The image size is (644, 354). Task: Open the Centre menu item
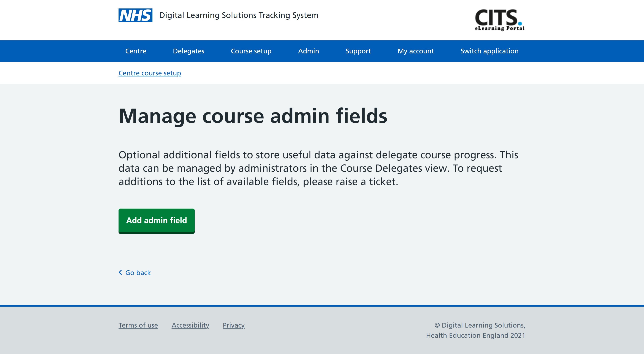[x=136, y=51]
